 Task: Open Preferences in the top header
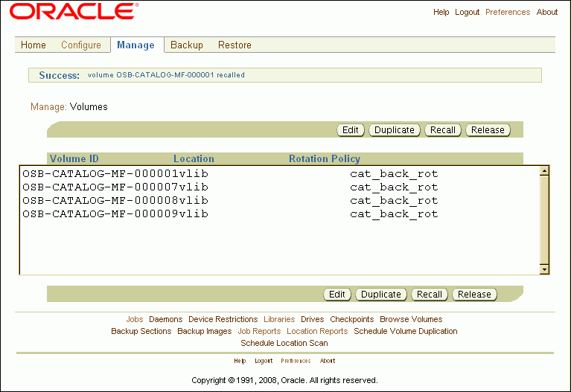(x=508, y=12)
